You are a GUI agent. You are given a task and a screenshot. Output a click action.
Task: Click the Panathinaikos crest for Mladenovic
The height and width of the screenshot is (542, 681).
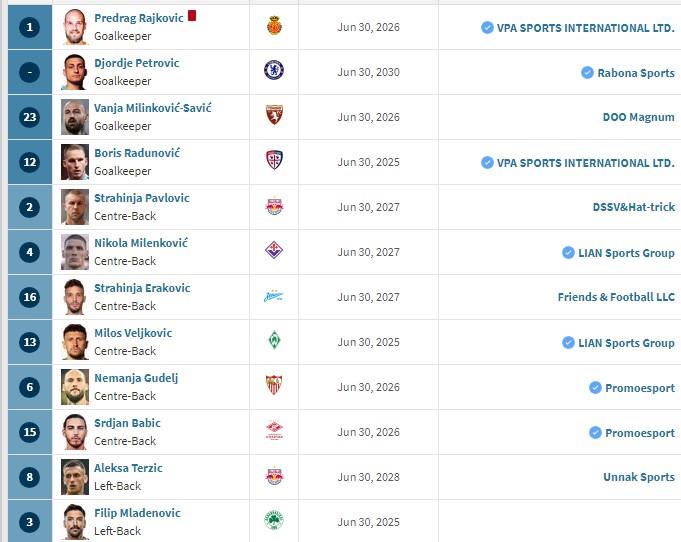pyautogui.click(x=274, y=521)
